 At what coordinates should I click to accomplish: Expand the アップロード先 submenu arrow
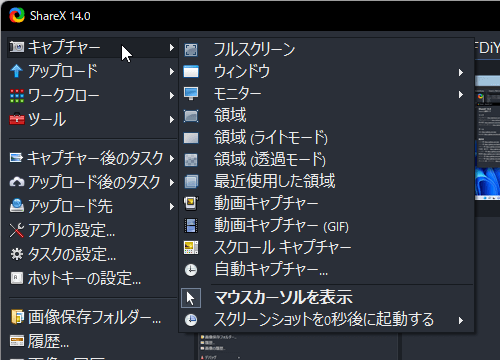click(171, 207)
